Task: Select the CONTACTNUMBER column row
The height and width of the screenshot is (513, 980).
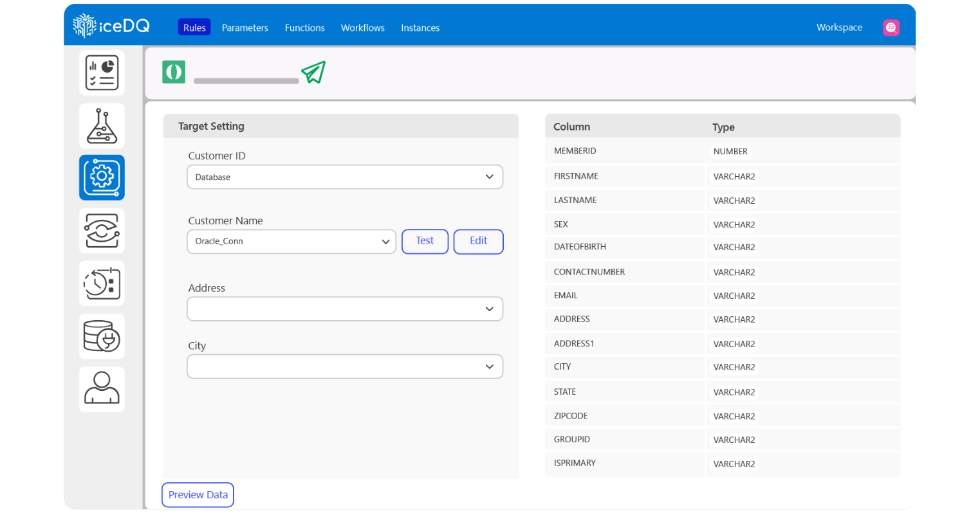Action: click(723, 272)
